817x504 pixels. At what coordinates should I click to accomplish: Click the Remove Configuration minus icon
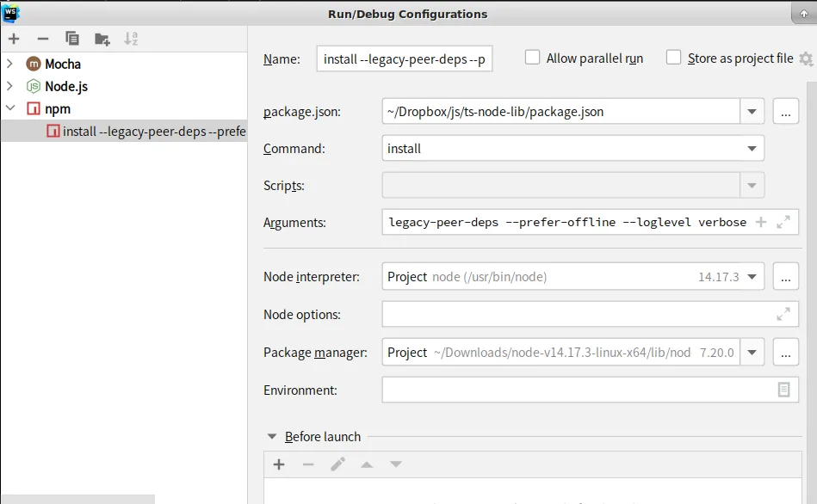[43, 39]
